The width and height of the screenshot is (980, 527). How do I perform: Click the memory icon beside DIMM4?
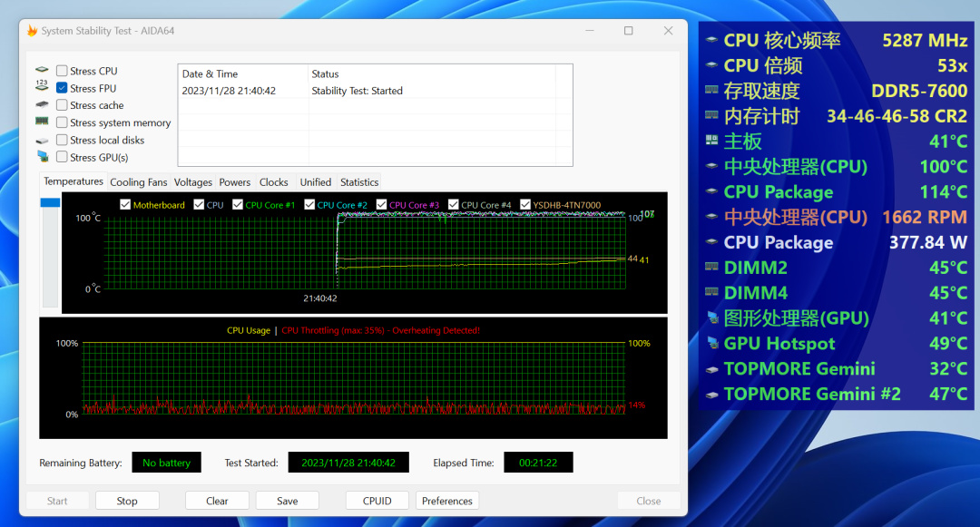pos(711,291)
